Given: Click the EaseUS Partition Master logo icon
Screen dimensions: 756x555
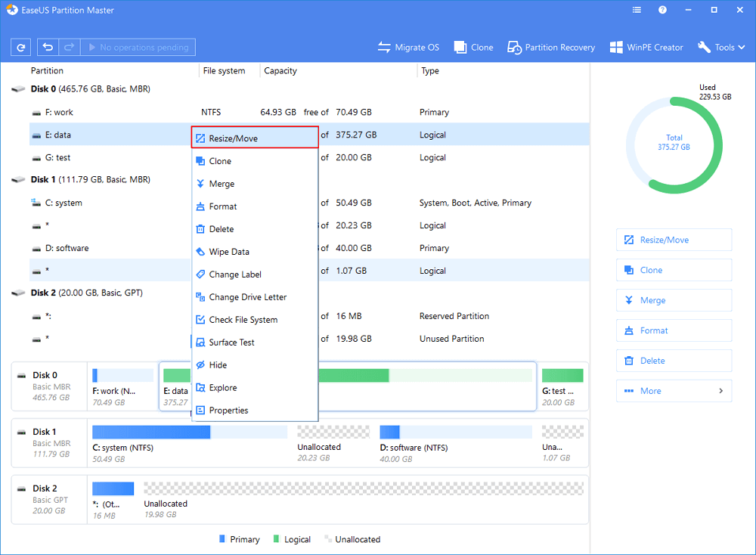Looking at the screenshot, I should [x=11, y=10].
